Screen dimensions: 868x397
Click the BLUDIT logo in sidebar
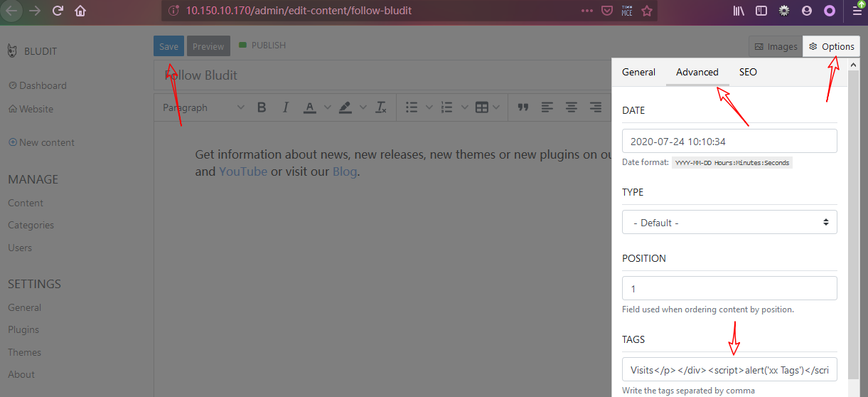32,51
